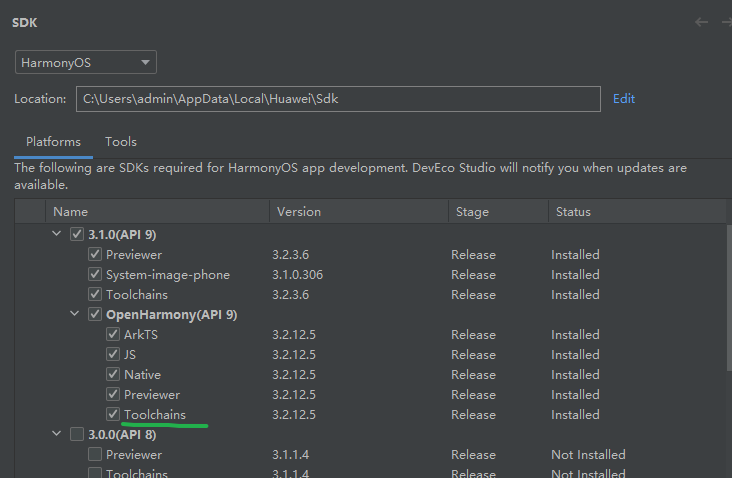The image size is (732, 478).
Task: Uncheck the JS checkbox
Action: point(113,354)
